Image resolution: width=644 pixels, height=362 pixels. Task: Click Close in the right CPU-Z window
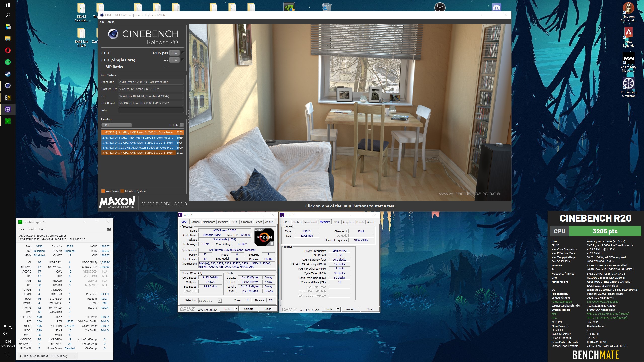point(370,309)
